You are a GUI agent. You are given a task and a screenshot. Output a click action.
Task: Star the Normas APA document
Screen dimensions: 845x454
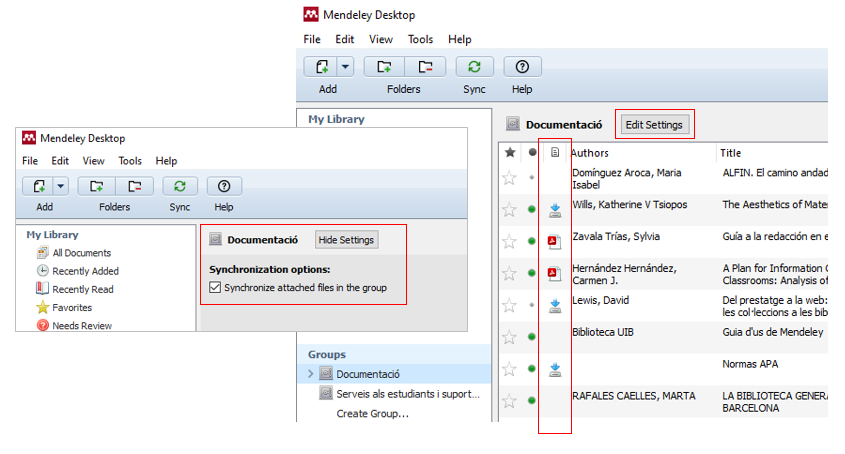[x=509, y=369]
